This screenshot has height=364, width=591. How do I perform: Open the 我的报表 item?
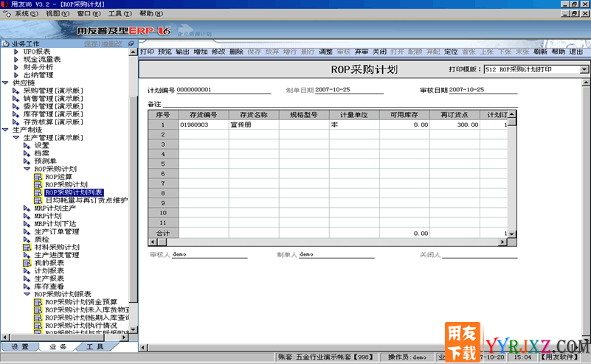[x=49, y=263]
